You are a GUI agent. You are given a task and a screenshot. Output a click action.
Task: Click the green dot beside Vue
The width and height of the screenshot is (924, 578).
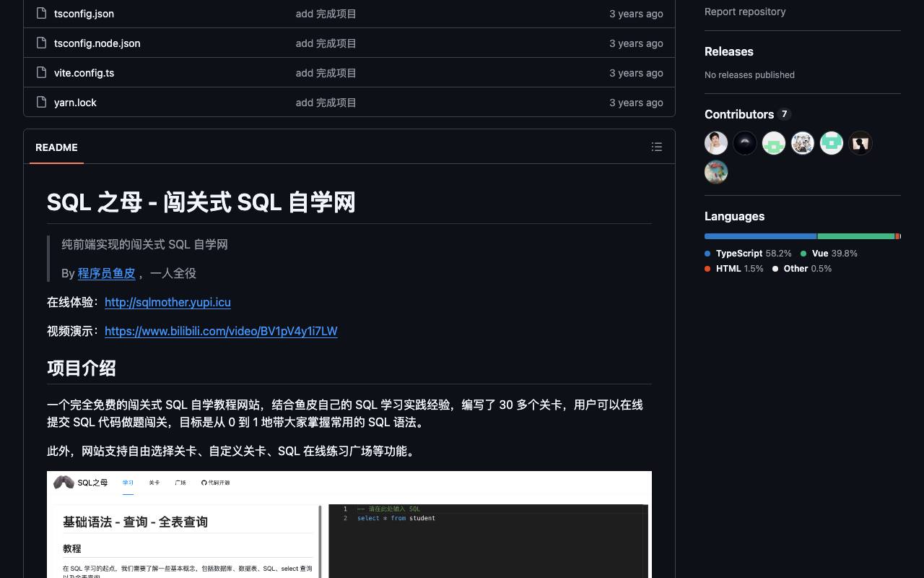coord(803,254)
